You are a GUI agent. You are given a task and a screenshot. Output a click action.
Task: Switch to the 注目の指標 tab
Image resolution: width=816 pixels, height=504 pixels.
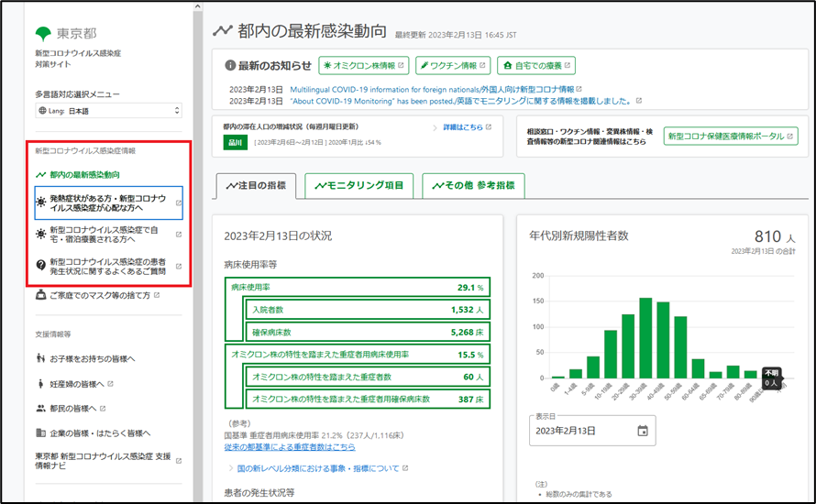pos(256,186)
